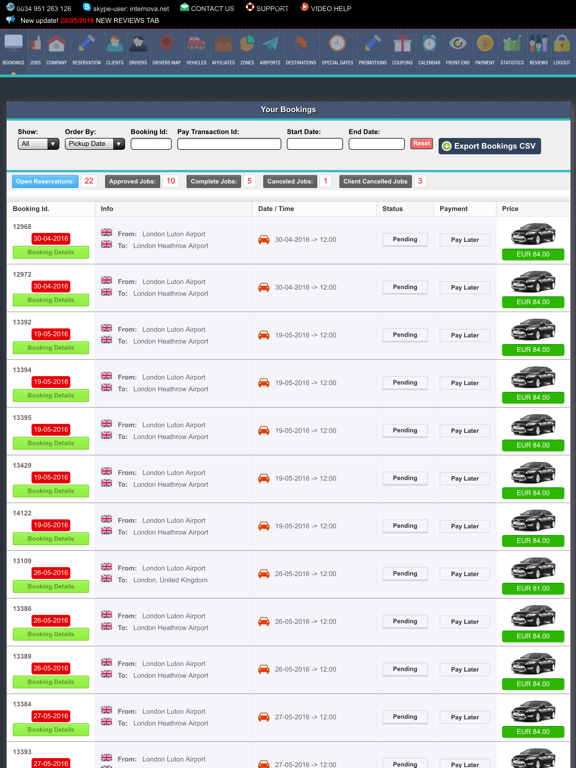Click the Support lifebuoy icon
The height and width of the screenshot is (768, 576).
point(250,7)
